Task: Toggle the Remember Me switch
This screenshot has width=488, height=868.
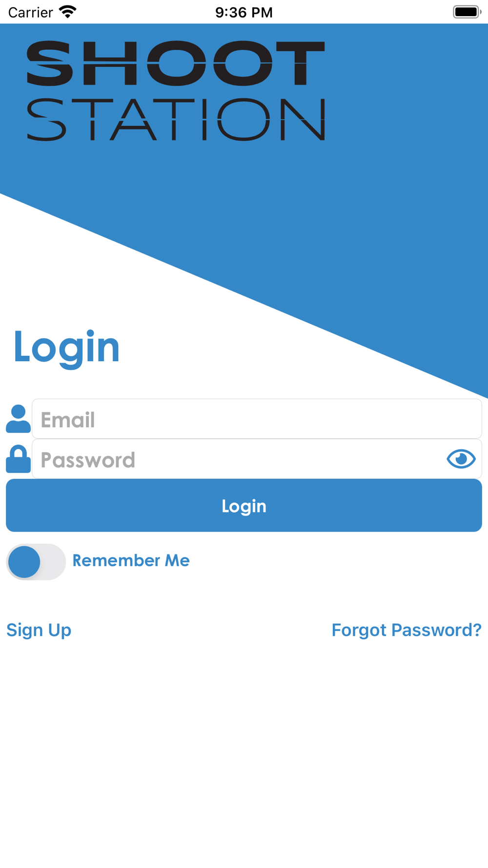Action: 36,562
